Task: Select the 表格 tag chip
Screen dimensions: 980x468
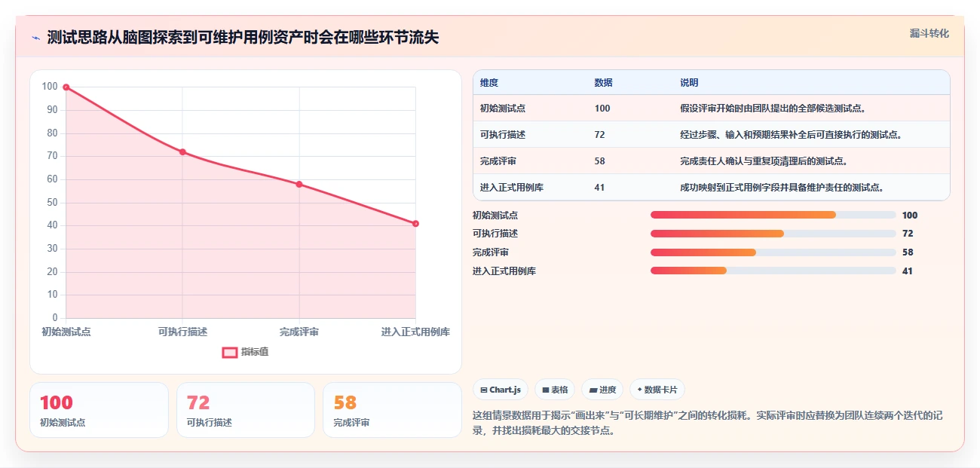Action: (556, 390)
